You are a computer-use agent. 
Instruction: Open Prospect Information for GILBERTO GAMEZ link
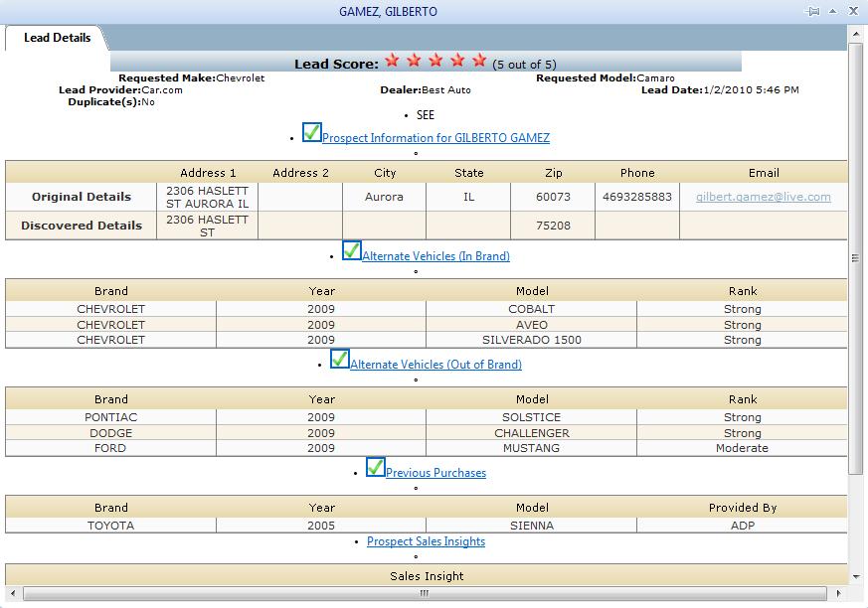(x=435, y=138)
